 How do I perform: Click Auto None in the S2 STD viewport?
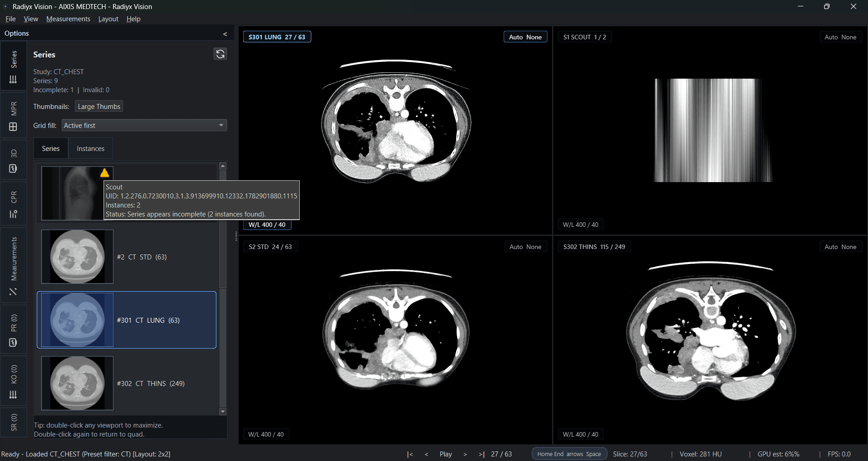(525, 247)
